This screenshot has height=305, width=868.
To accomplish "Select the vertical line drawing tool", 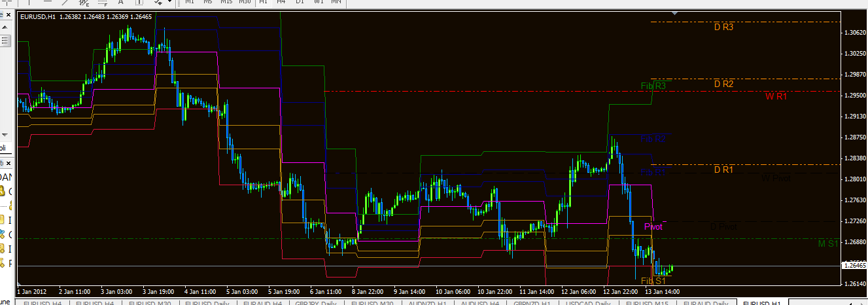I will [x=29, y=2].
